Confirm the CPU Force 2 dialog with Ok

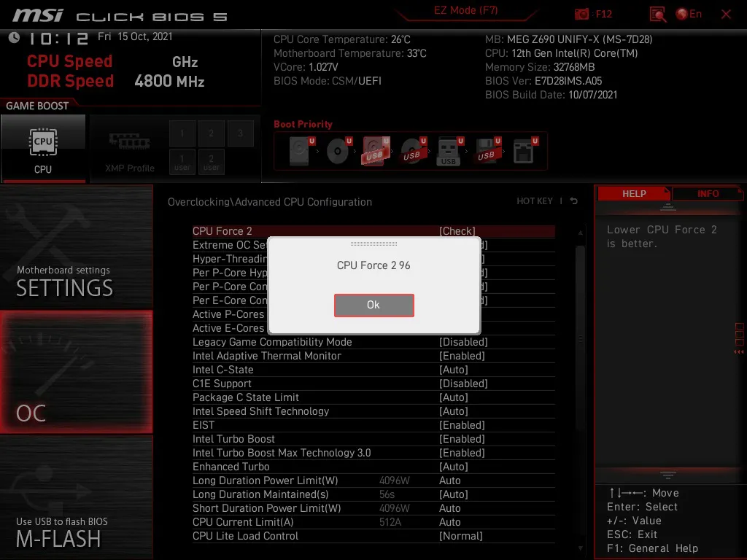(374, 305)
